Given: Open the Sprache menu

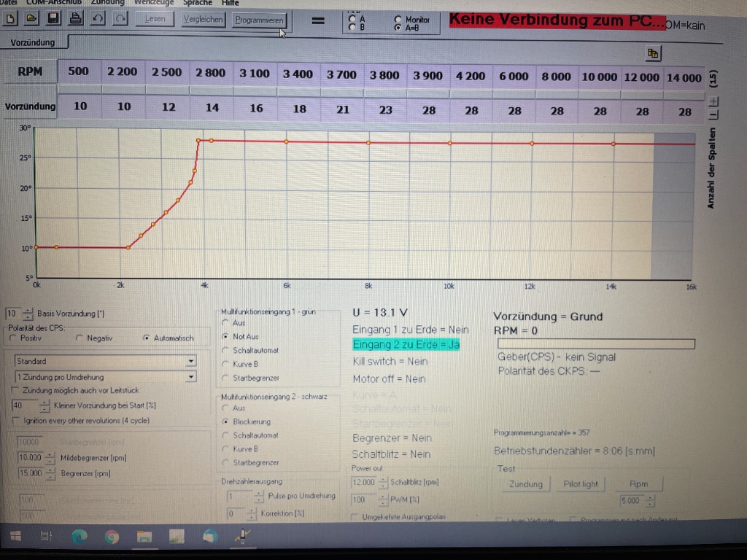Looking at the screenshot, I should (x=197, y=3).
